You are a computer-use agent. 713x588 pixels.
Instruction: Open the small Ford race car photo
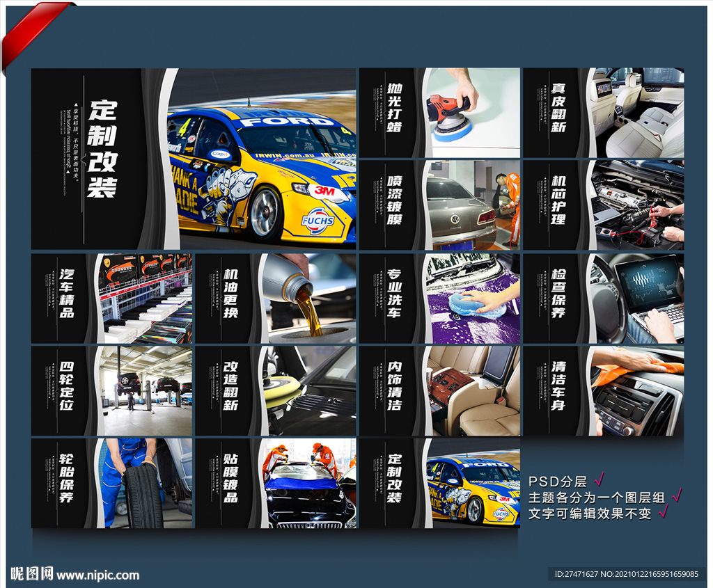[x=473, y=484]
